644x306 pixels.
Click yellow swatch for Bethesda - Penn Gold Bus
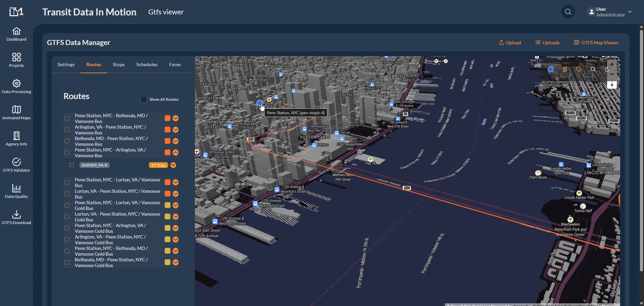pyautogui.click(x=167, y=262)
